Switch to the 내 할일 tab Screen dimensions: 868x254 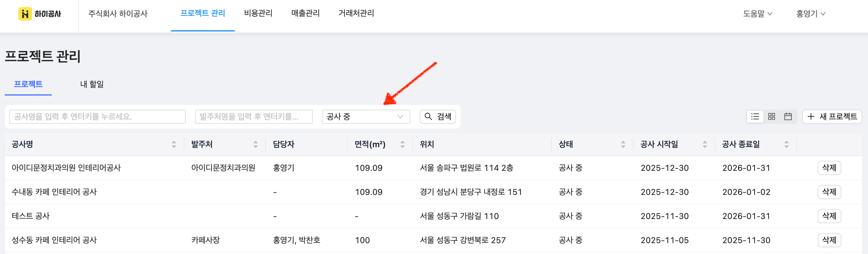pyautogui.click(x=92, y=84)
